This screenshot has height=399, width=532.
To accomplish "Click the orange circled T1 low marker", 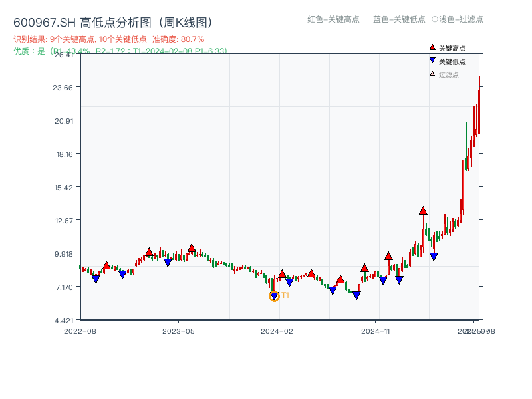I will tap(274, 296).
